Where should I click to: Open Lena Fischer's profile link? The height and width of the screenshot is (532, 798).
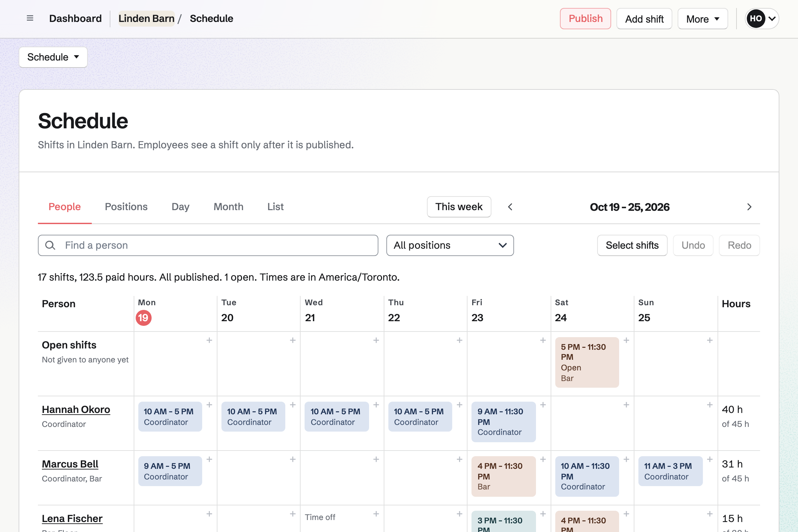tap(72, 519)
